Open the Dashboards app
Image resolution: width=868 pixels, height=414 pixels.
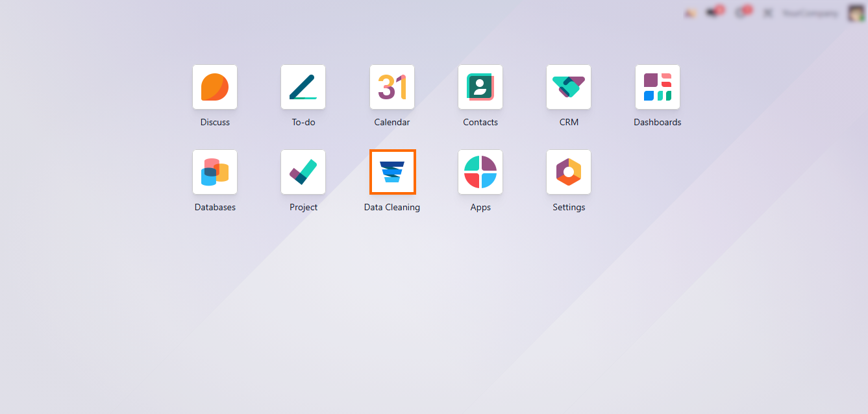coord(657,87)
